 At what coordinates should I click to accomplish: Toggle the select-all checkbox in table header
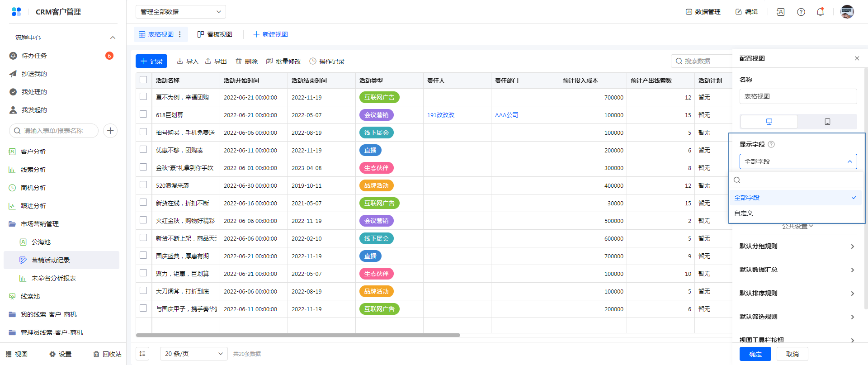click(143, 80)
